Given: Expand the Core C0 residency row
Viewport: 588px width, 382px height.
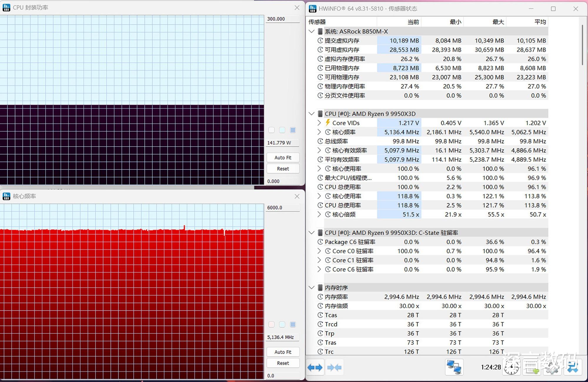Looking at the screenshot, I should click(x=319, y=251).
